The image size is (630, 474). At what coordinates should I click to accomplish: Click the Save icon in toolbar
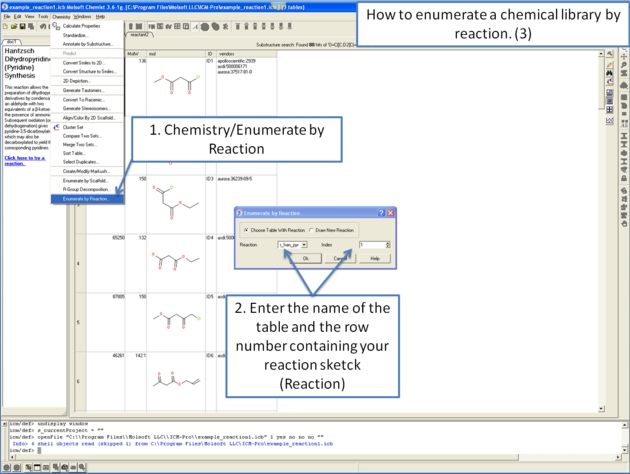24,26
